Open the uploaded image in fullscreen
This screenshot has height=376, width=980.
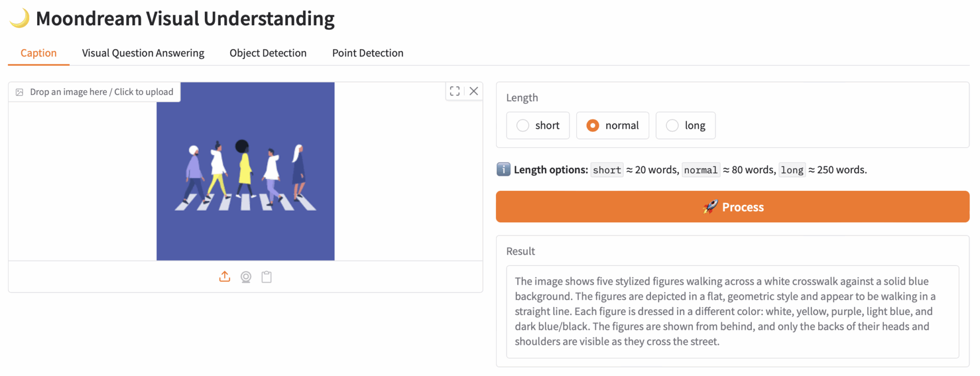point(455,91)
